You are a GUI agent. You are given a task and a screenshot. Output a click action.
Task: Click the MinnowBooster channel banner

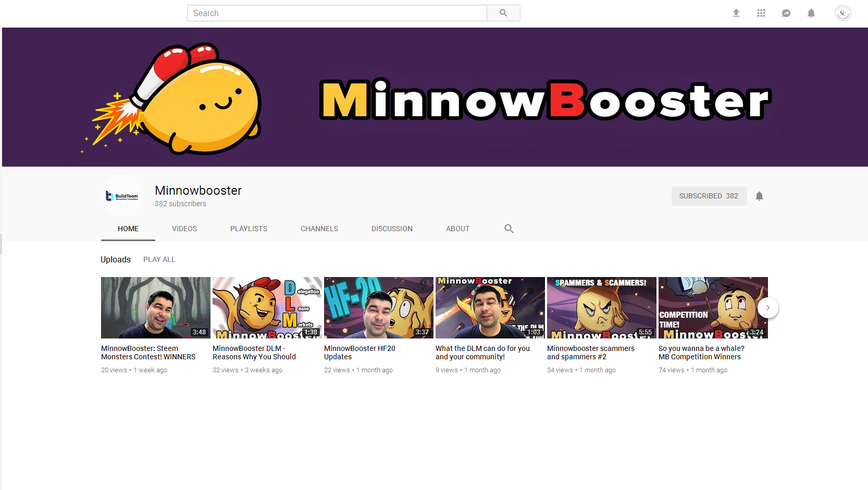(x=435, y=97)
